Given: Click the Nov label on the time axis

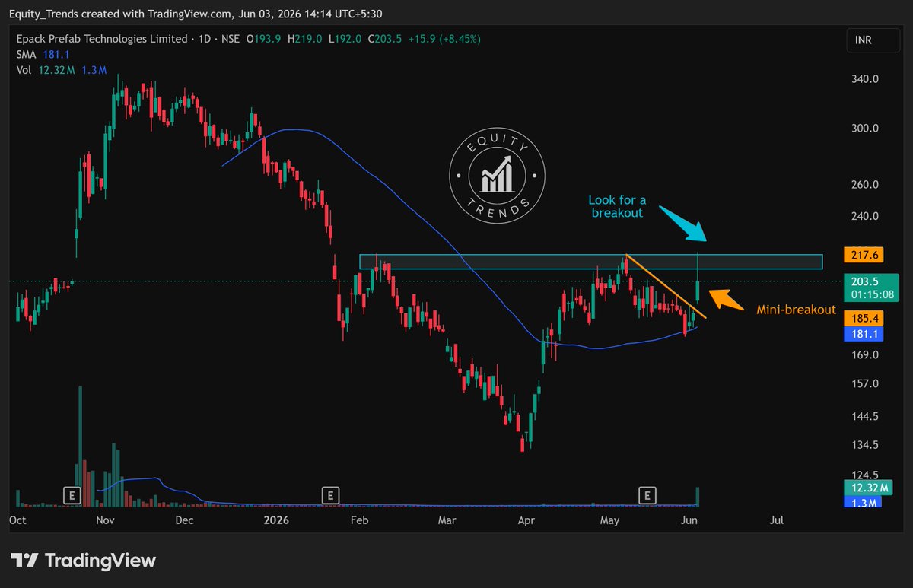Looking at the screenshot, I should tap(106, 521).
